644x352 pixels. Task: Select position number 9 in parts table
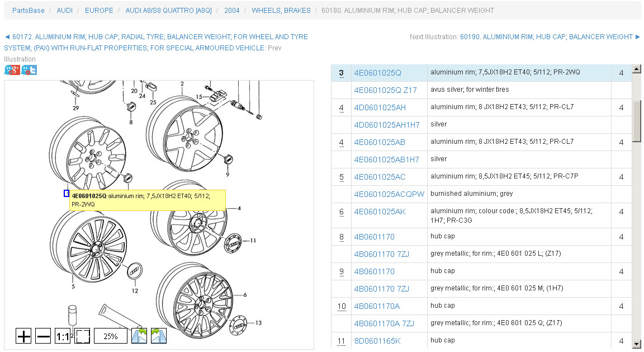(x=342, y=271)
